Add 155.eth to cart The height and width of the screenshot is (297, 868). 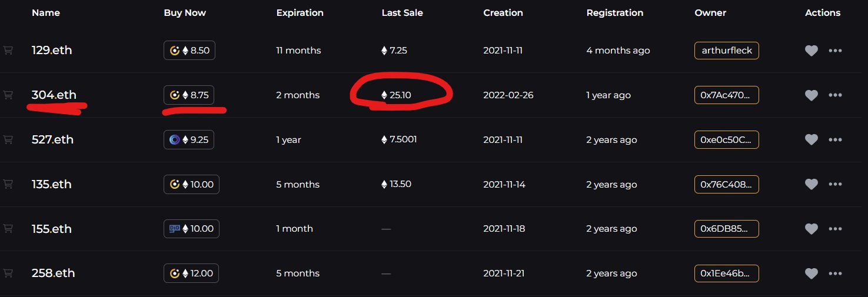point(8,228)
